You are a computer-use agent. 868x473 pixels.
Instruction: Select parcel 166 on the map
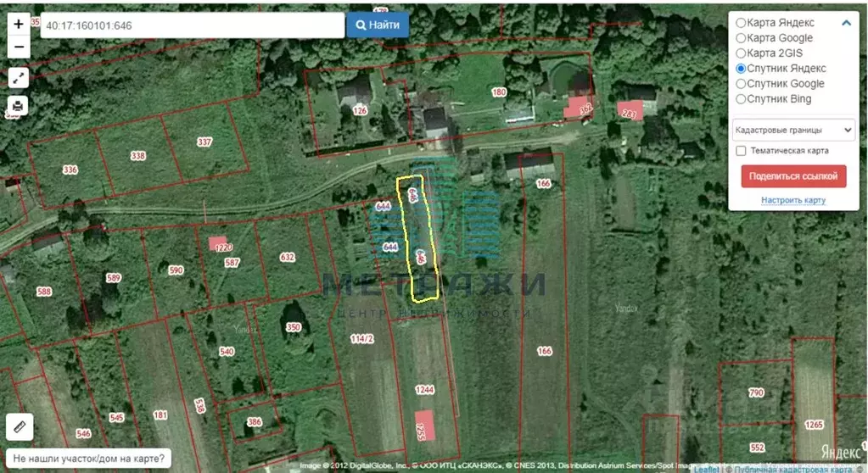pyautogui.click(x=544, y=351)
